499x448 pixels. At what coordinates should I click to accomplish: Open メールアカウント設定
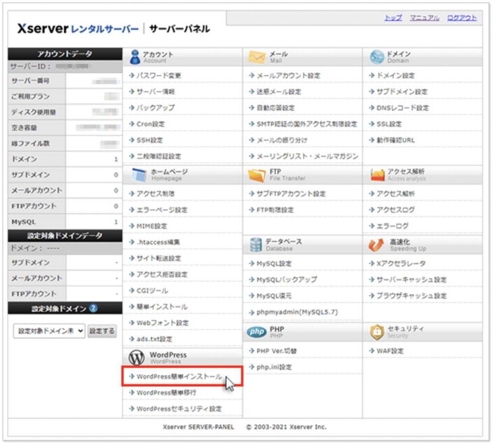(288, 76)
